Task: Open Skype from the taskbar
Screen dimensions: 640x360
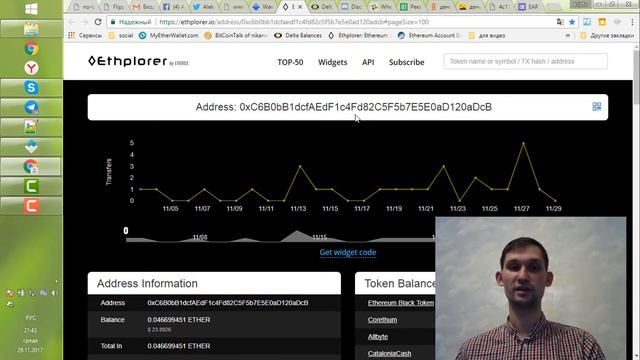Action: 31,88
